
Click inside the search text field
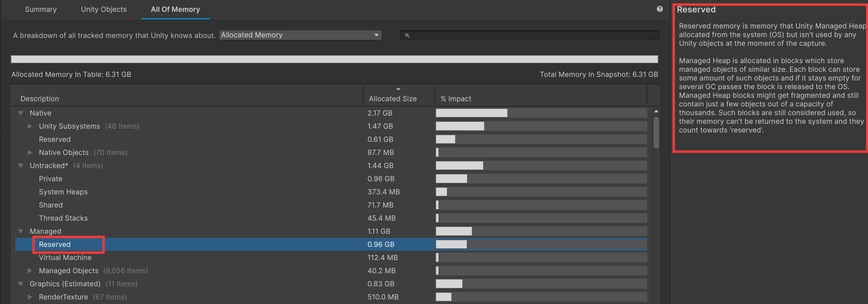(x=532, y=35)
